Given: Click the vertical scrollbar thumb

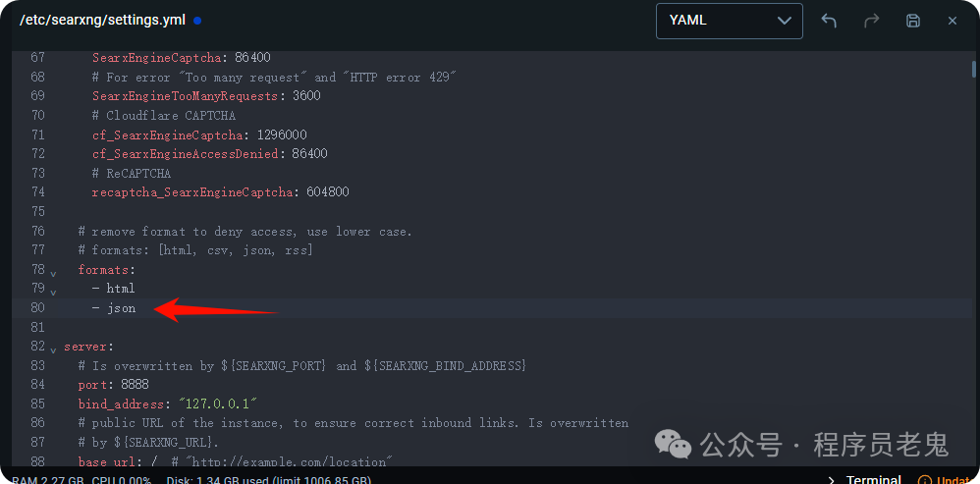Looking at the screenshot, I should tap(974, 68).
